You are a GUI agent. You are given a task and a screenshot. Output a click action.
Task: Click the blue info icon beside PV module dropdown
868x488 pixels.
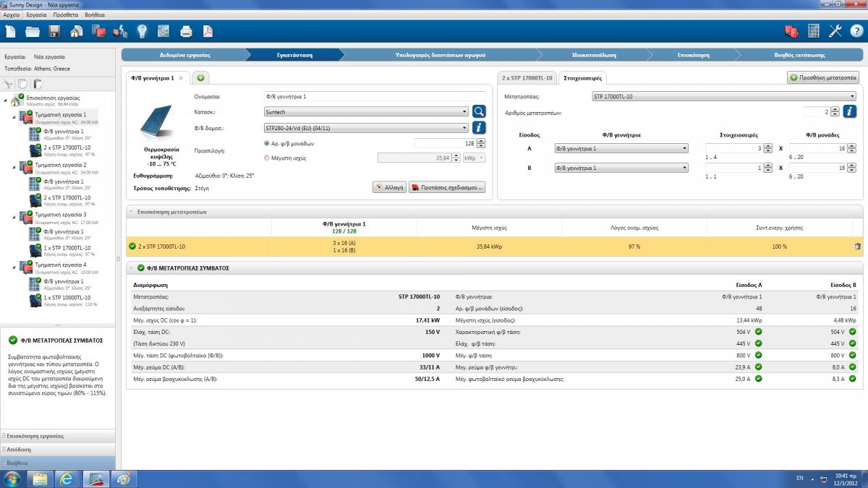click(479, 127)
